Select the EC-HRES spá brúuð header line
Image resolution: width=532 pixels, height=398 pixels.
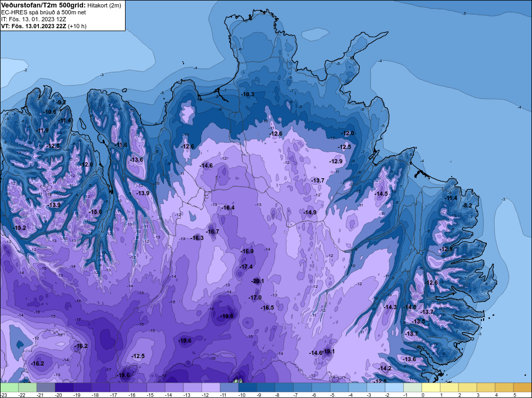pyautogui.click(x=44, y=12)
